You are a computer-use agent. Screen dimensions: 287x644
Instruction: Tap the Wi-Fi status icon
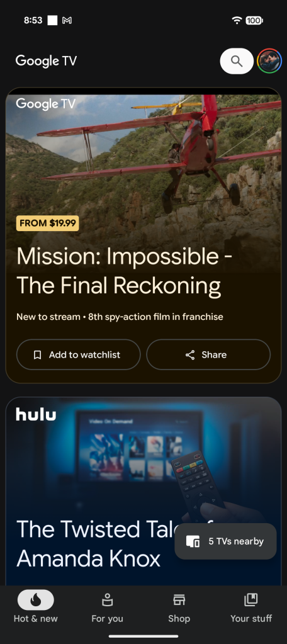(237, 20)
